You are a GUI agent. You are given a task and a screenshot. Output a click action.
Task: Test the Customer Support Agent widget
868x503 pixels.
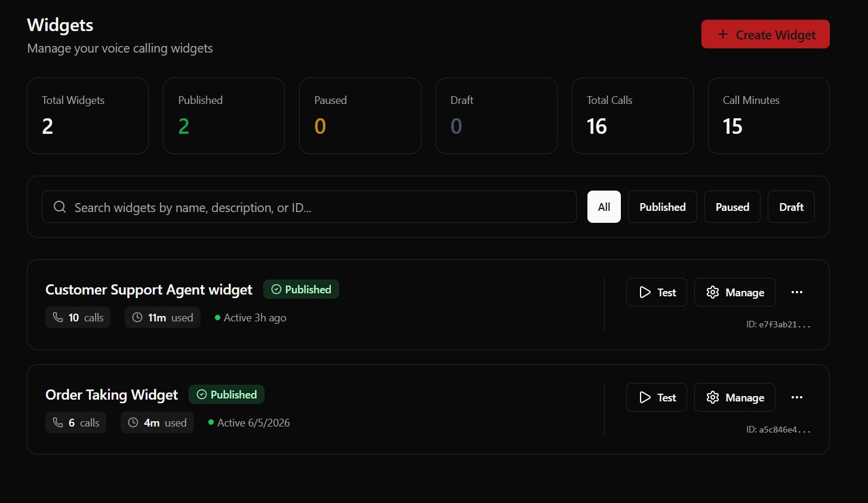(x=657, y=292)
